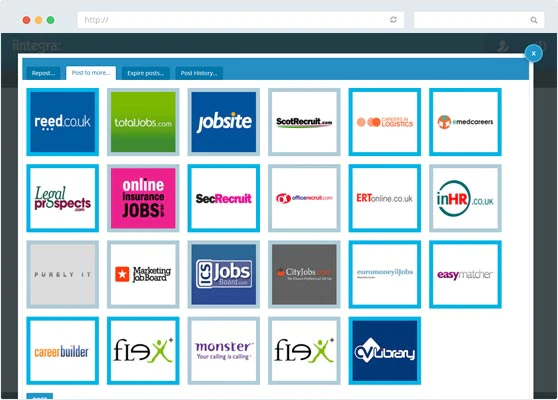Toggle the totaljobs.com tile
The width and height of the screenshot is (558, 400).
pos(143,122)
